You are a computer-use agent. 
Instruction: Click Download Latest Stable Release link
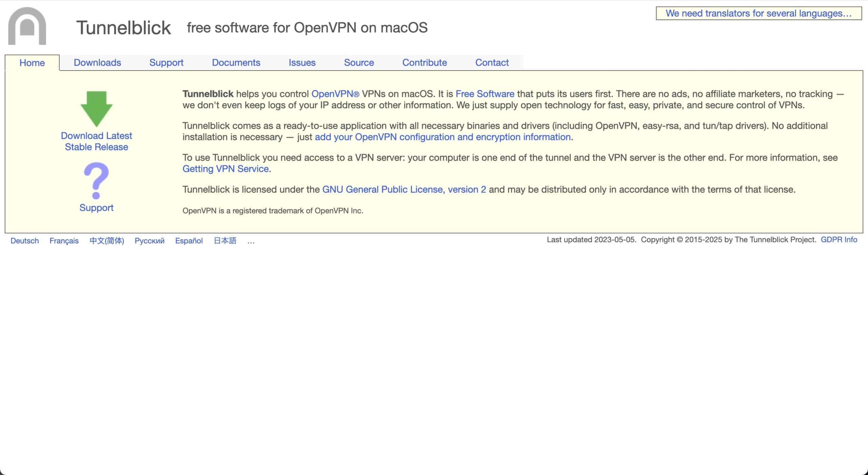[96, 141]
